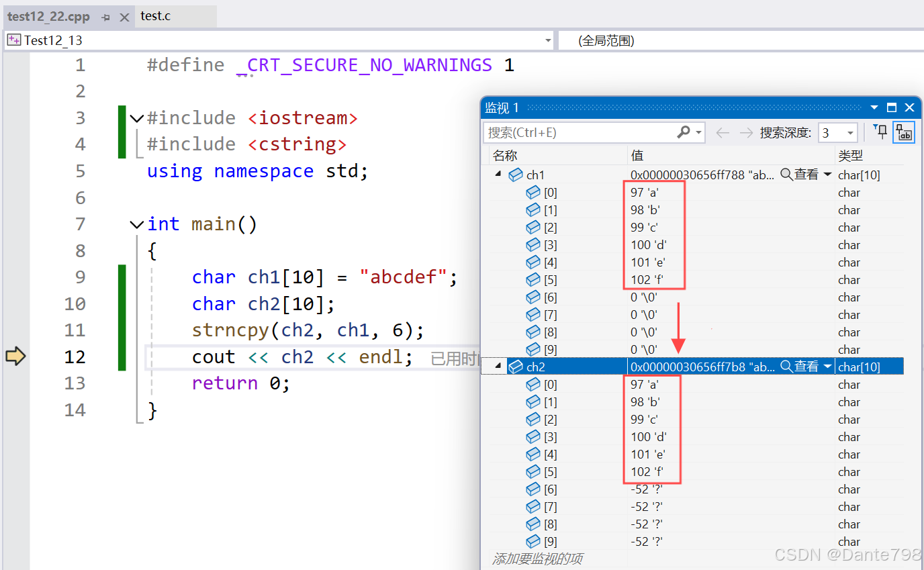This screenshot has width=924, height=570.
Task: Collapse the ch2 tree node
Action: pos(498,367)
